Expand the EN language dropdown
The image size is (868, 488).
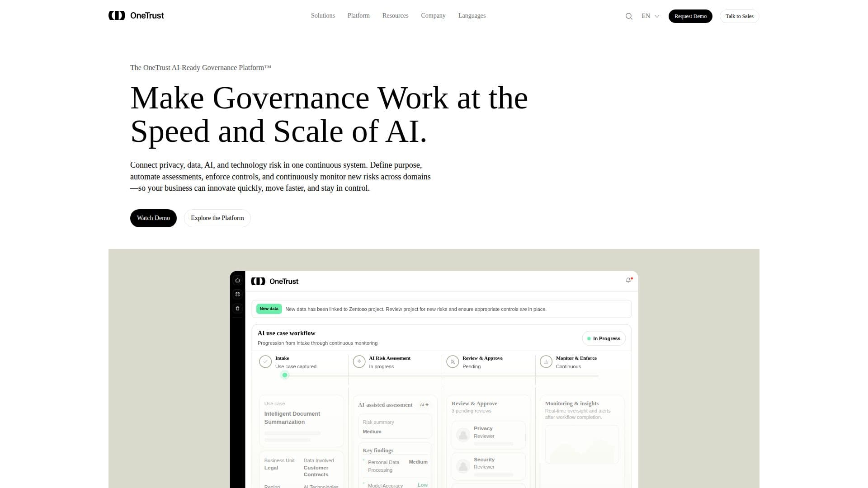651,16
